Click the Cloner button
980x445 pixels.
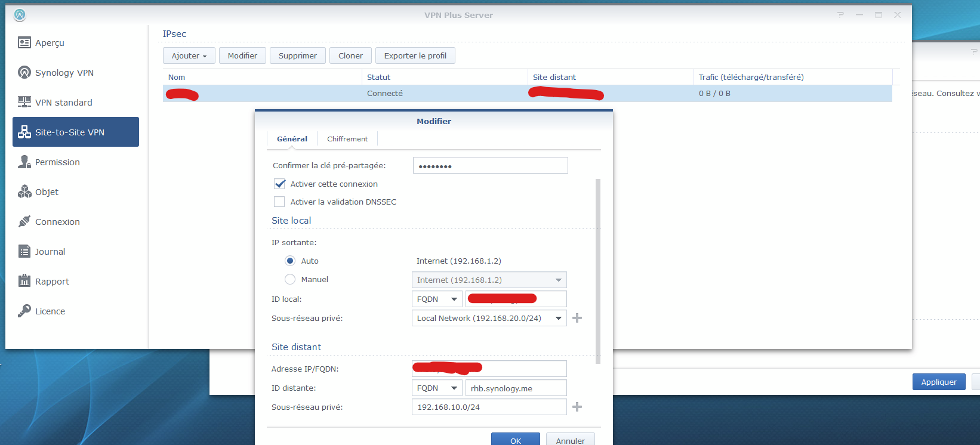pos(350,55)
